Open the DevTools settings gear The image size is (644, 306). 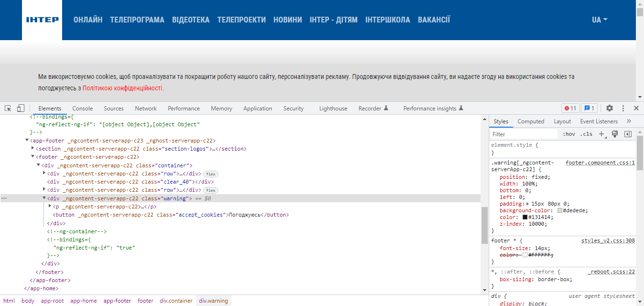(x=609, y=108)
